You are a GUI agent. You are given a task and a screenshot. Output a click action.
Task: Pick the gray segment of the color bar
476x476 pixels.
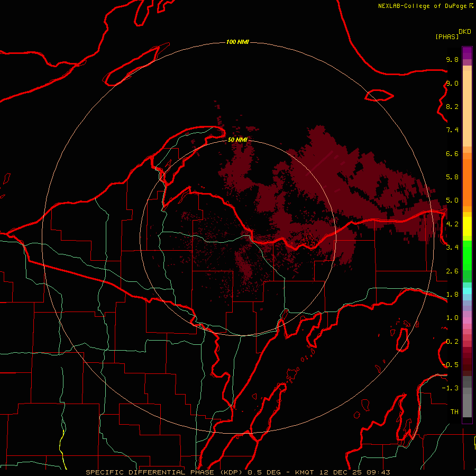[x=467, y=397]
